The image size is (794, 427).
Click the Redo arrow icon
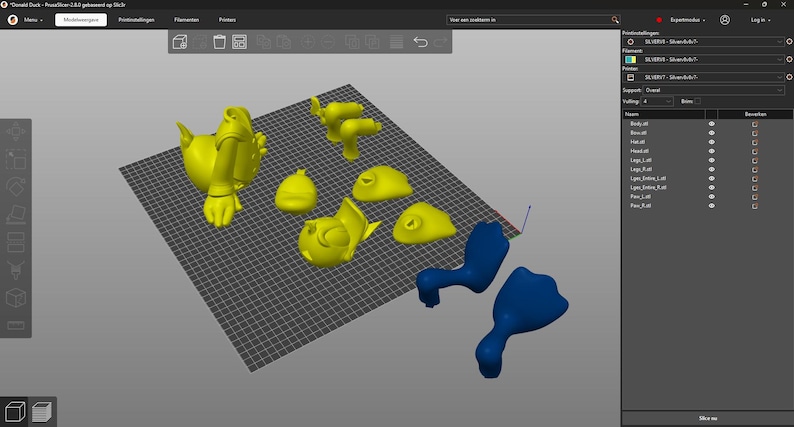pyautogui.click(x=441, y=42)
